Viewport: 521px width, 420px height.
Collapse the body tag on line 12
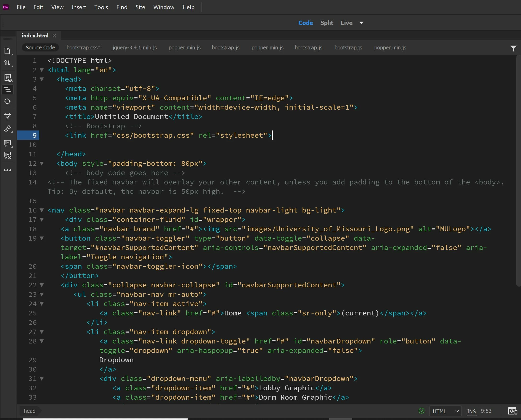(x=42, y=164)
